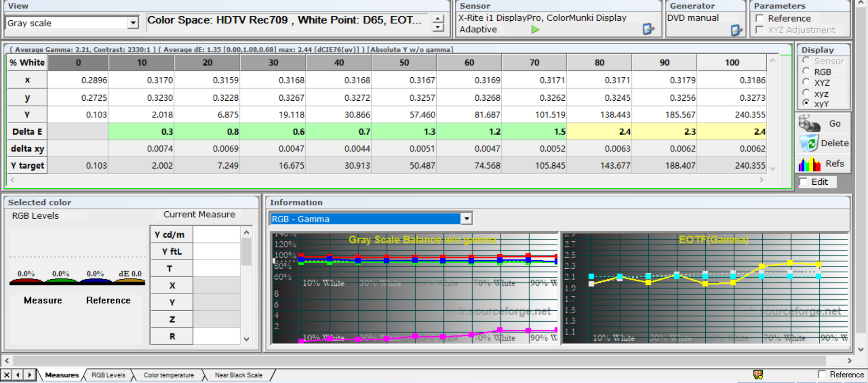
Task: Go to next tab arrow
Action: point(29,375)
